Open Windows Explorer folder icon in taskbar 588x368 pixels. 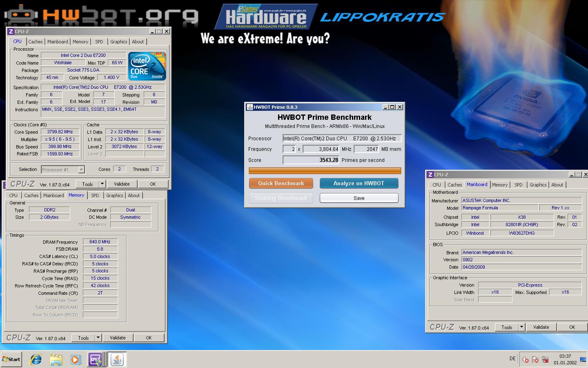[56, 359]
